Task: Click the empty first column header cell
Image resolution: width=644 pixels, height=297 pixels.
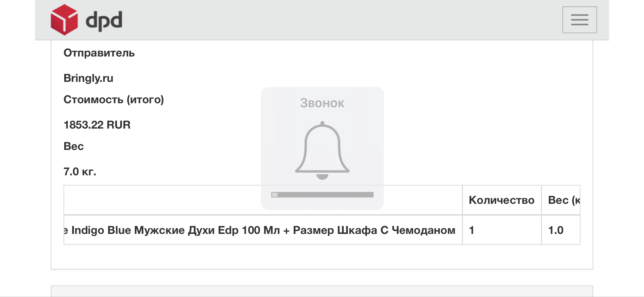Action: [263, 200]
